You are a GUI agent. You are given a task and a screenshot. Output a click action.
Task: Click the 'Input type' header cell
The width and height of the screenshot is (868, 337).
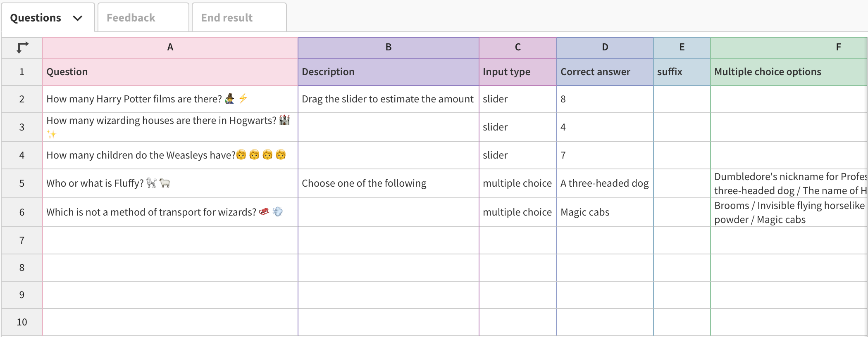518,72
